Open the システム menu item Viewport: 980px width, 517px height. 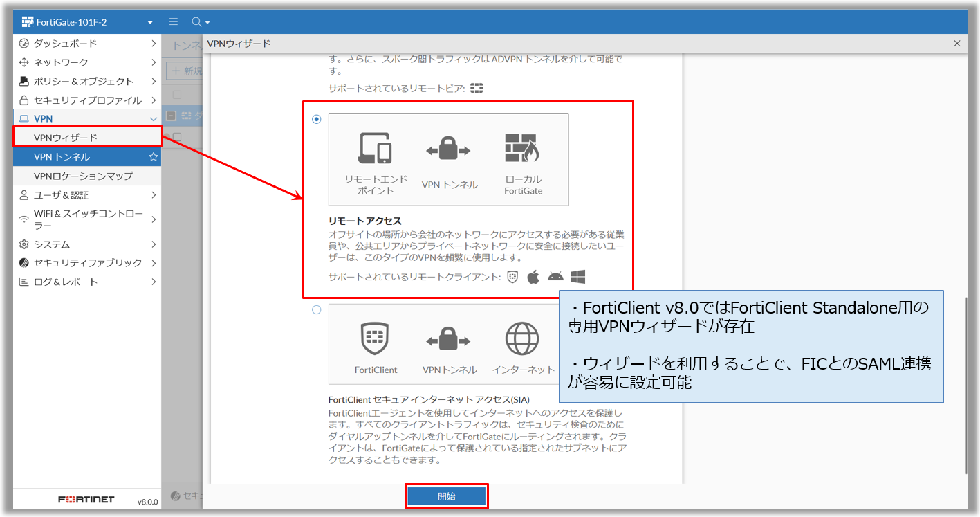(x=87, y=244)
